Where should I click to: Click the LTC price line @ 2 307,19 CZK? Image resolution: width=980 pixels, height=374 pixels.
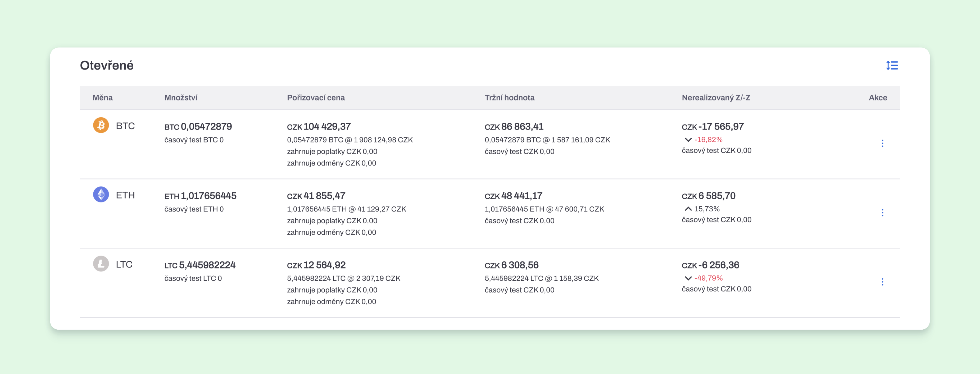click(x=343, y=278)
